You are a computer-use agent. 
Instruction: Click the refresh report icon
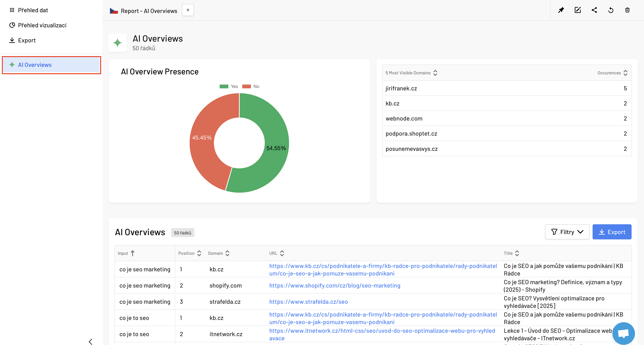click(611, 10)
